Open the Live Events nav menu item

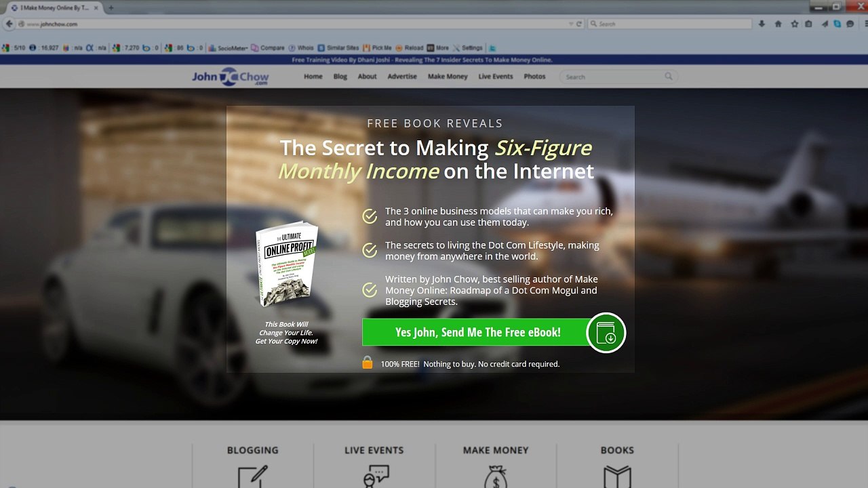click(496, 77)
